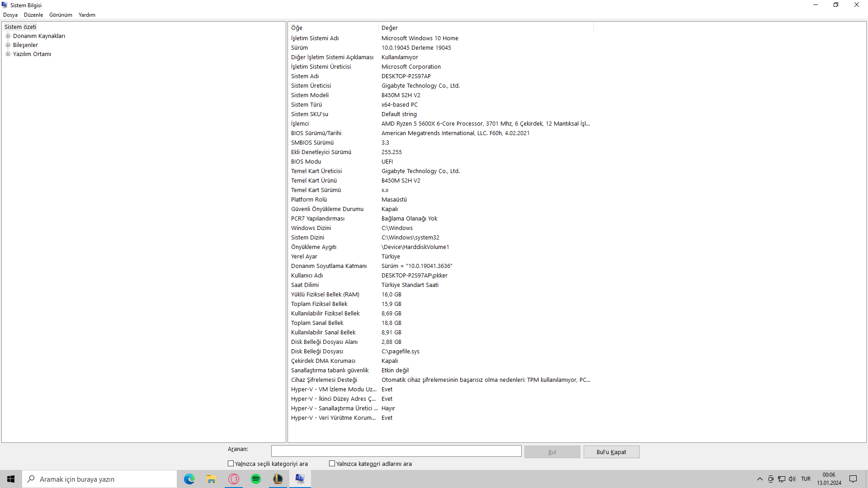This screenshot has width=868, height=488.
Task: Click the Bul'u Kapat button
Action: pos(611,452)
